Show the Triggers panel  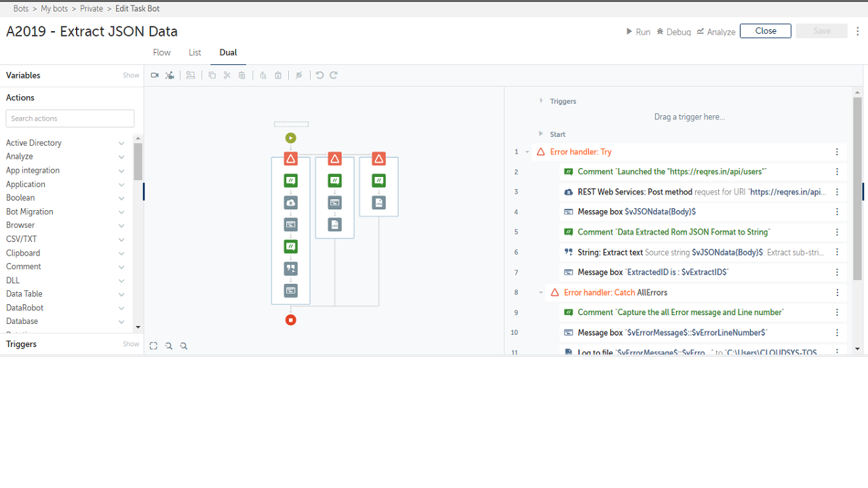point(131,344)
